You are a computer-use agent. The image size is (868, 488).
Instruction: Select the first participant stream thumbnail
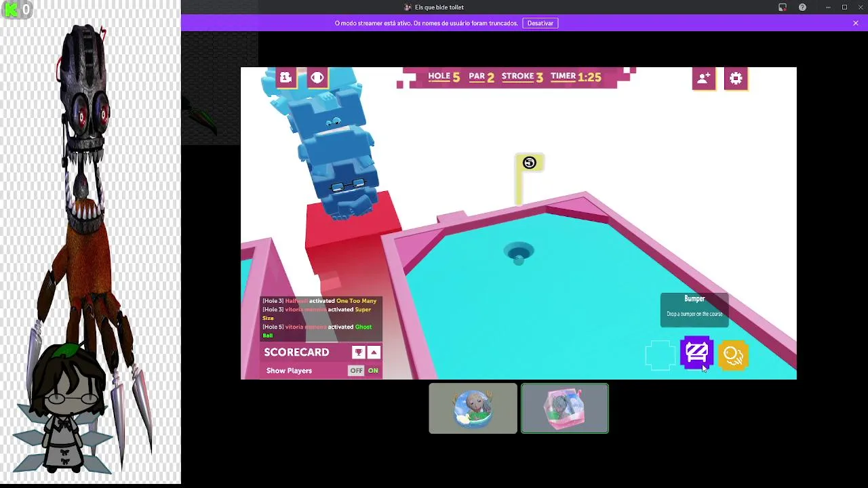[473, 409]
